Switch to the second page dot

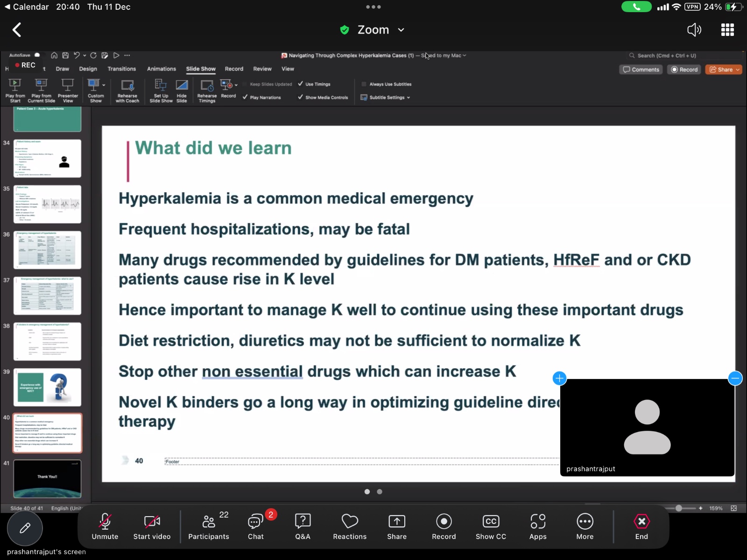click(380, 491)
